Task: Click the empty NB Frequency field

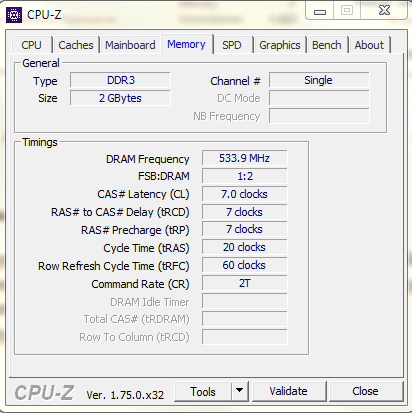Action: click(319, 116)
